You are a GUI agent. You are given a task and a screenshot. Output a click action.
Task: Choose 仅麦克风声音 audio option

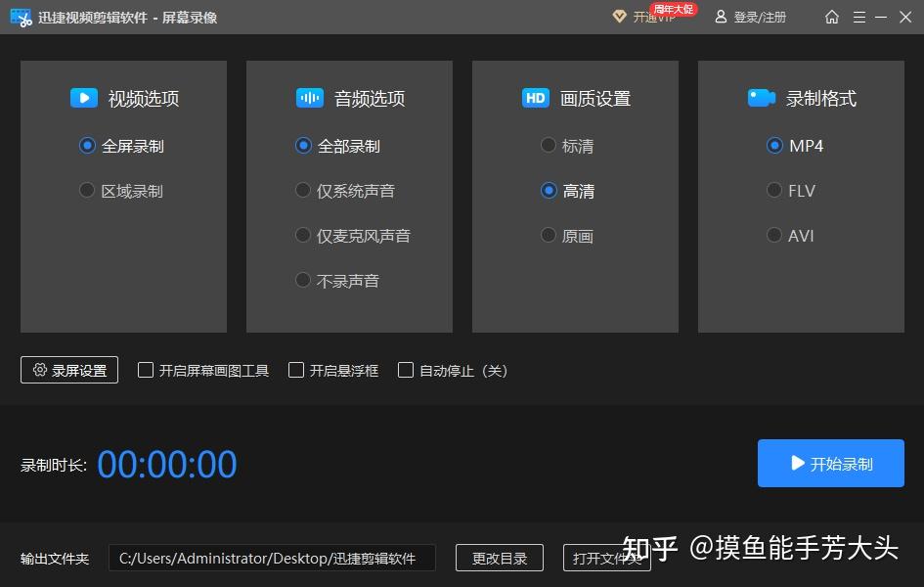352,235
